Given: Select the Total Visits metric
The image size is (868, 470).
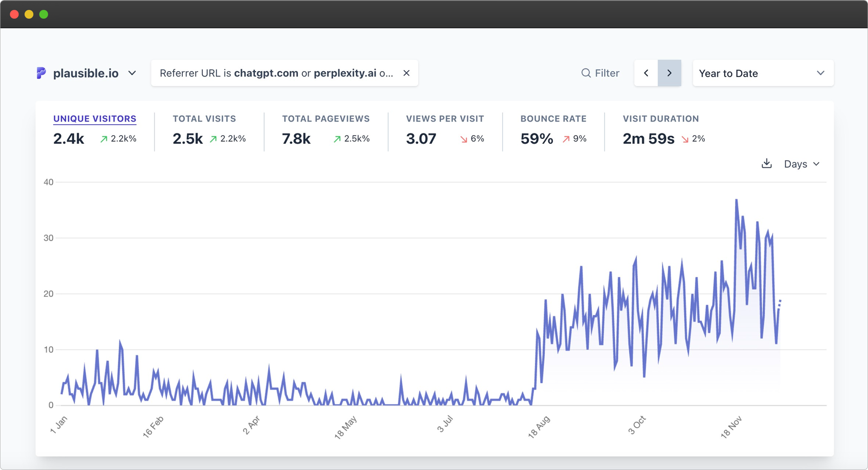Looking at the screenshot, I should pos(204,119).
